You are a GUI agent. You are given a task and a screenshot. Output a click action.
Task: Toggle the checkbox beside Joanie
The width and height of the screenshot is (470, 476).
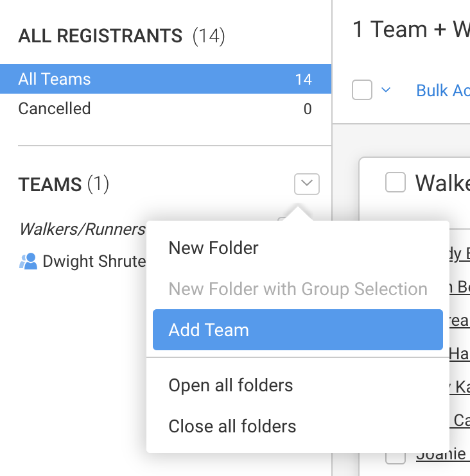pos(396,455)
